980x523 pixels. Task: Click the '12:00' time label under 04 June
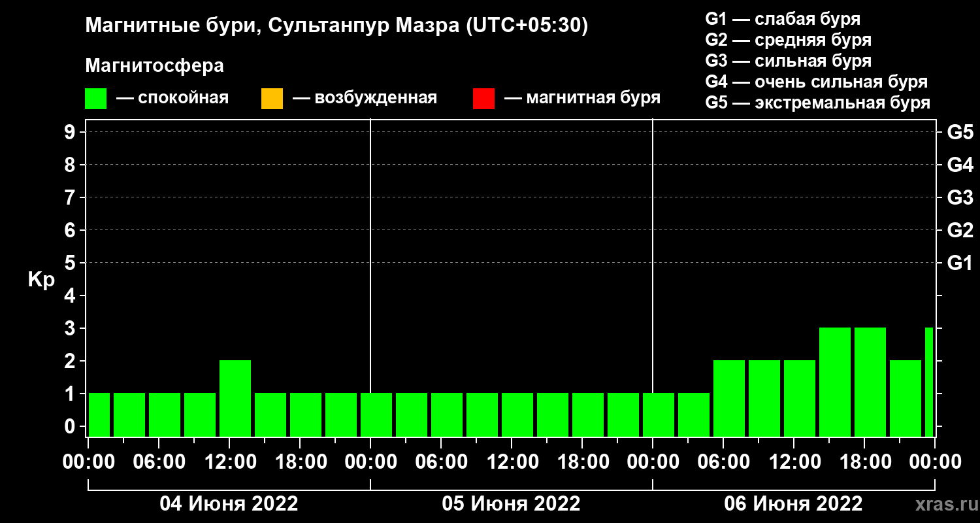(229, 462)
